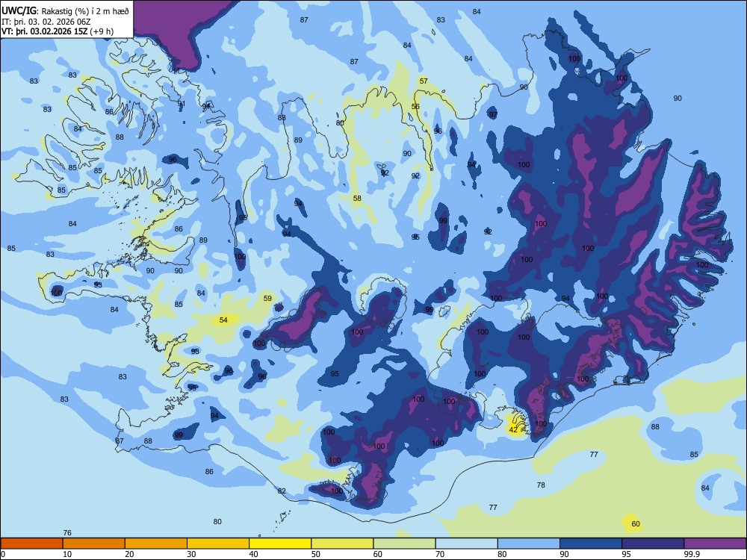The width and height of the screenshot is (747, 560).
Task: Click the orange 10–20 legend swatch
Action: [x=94, y=544]
